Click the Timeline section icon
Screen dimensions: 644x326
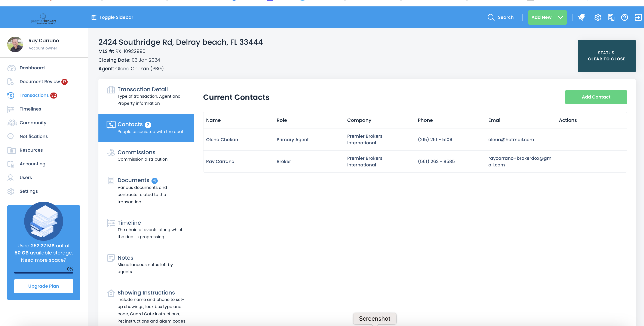111,223
